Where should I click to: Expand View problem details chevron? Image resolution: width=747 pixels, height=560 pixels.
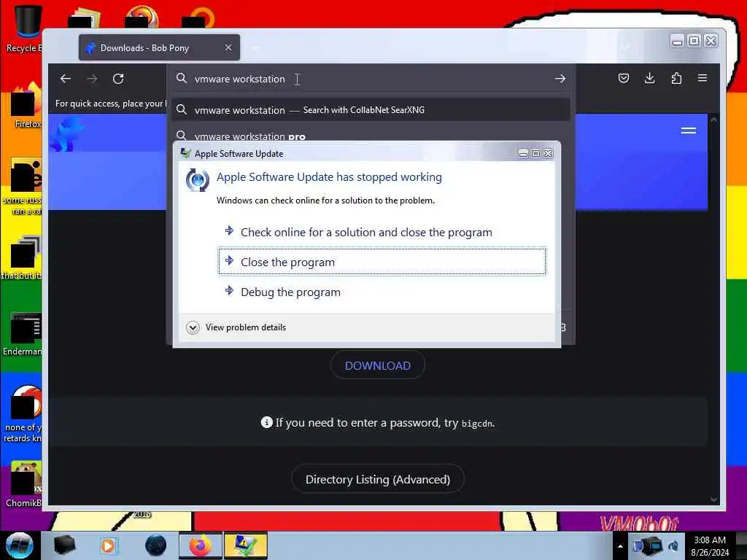click(193, 327)
